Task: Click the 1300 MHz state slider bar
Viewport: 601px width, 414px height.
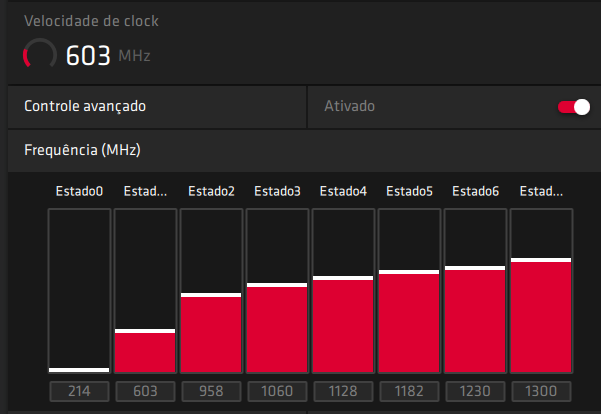Action: 541,291
